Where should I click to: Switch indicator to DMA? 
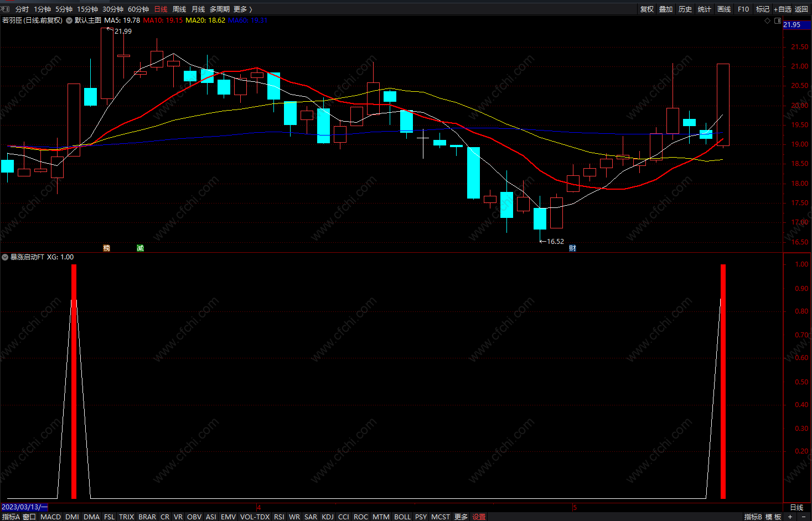tap(92, 517)
